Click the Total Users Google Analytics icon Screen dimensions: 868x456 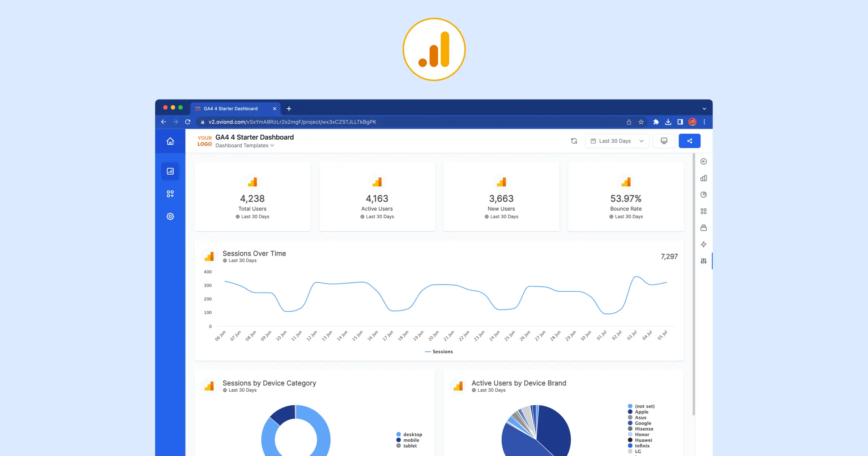pos(252,182)
